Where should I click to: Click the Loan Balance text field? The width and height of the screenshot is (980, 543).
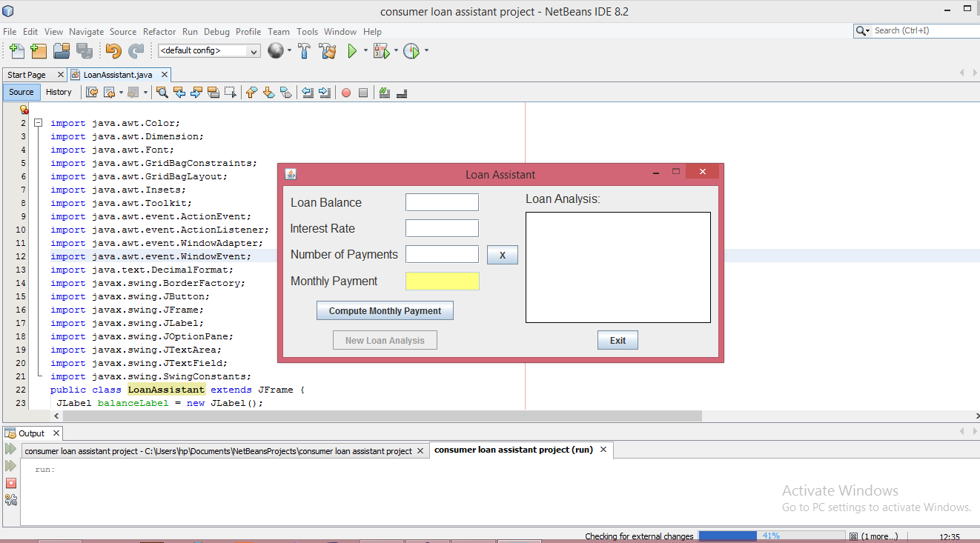(442, 202)
